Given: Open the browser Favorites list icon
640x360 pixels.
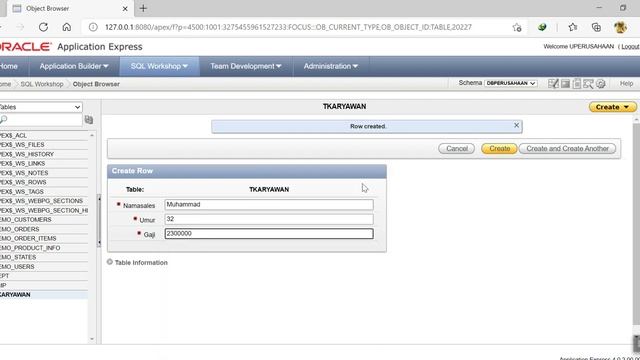Looking at the screenshot, I should [x=573, y=27].
